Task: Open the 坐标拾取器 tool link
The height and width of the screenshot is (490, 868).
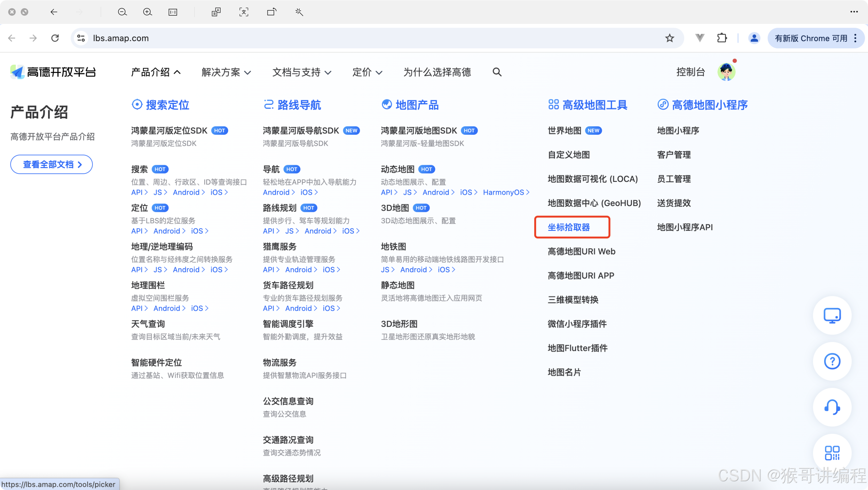Action: 569,227
